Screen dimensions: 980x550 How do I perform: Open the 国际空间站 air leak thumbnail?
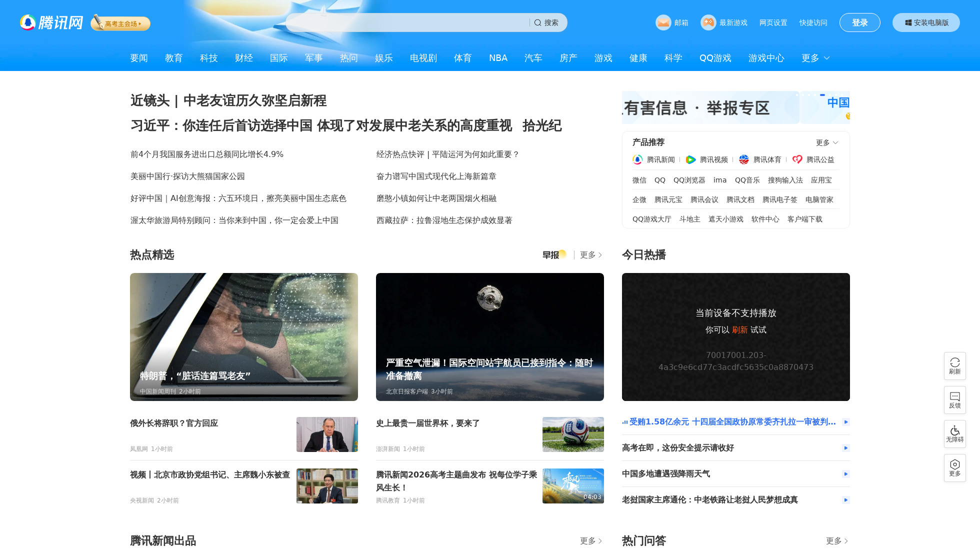tap(490, 337)
